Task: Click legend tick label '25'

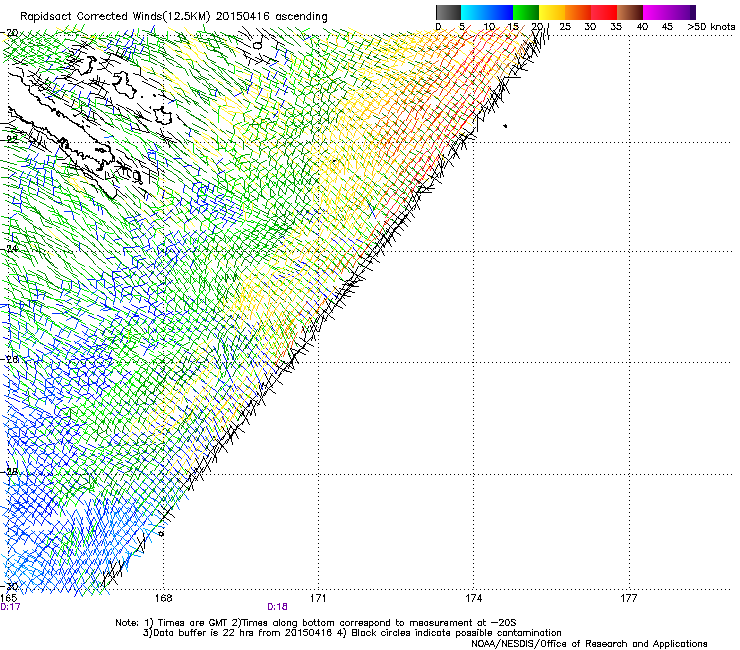Action: tap(565, 27)
